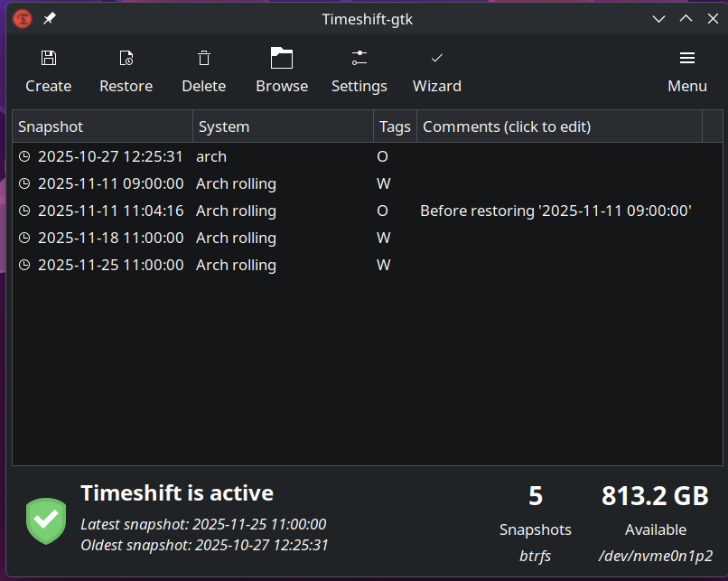
Task: Select snapshot 2025-11-25 11:00:00 row
Action: (x=110, y=265)
